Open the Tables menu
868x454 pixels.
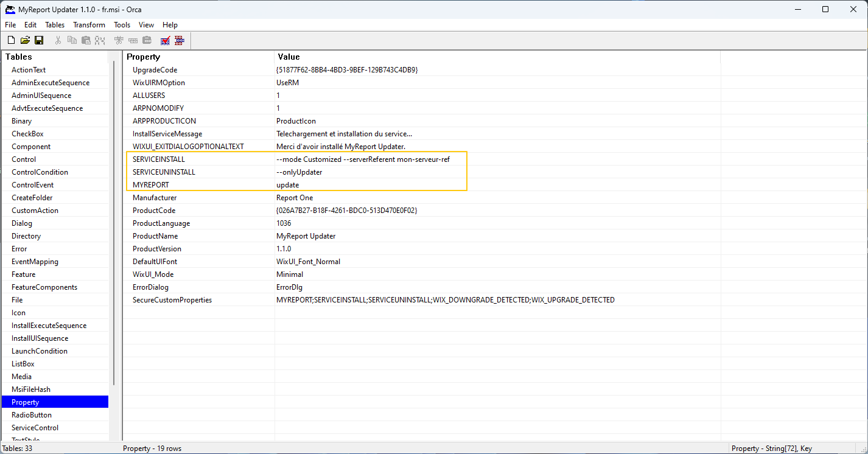54,25
